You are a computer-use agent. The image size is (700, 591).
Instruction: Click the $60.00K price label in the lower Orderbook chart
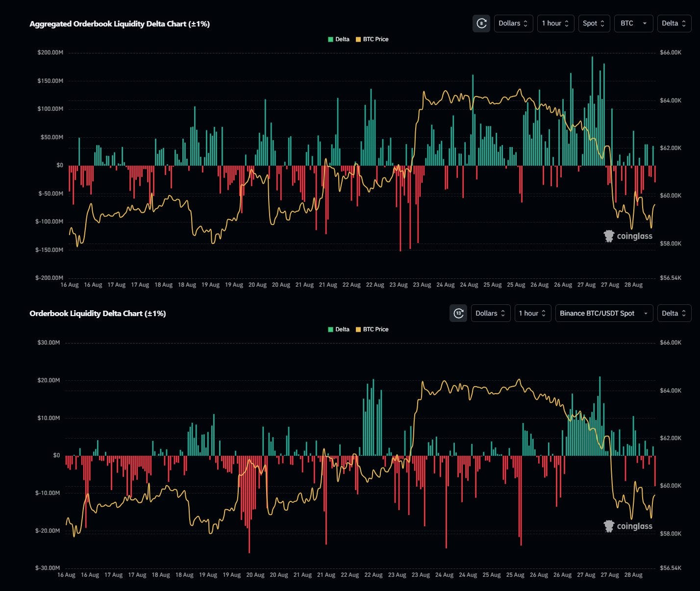click(x=671, y=486)
